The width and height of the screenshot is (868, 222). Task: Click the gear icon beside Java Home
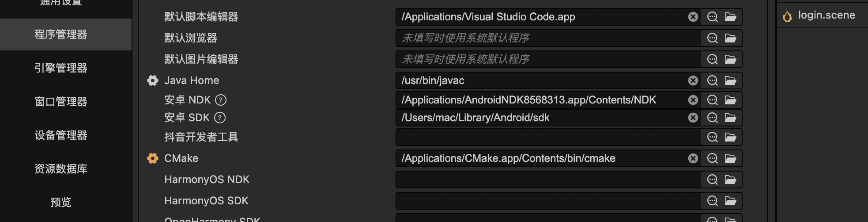point(153,80)
